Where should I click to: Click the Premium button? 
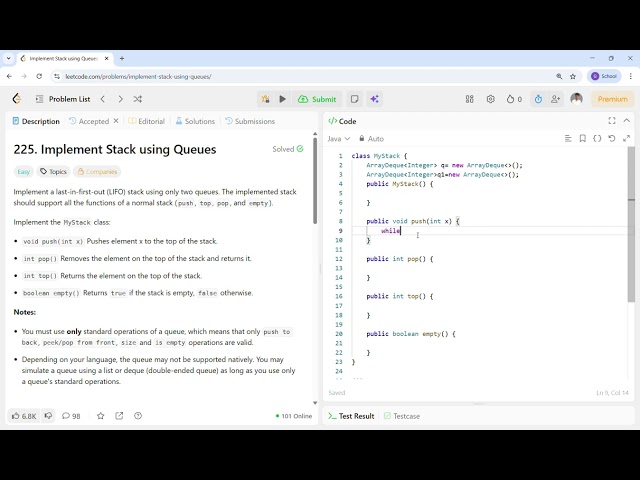[x=613, y=99]
